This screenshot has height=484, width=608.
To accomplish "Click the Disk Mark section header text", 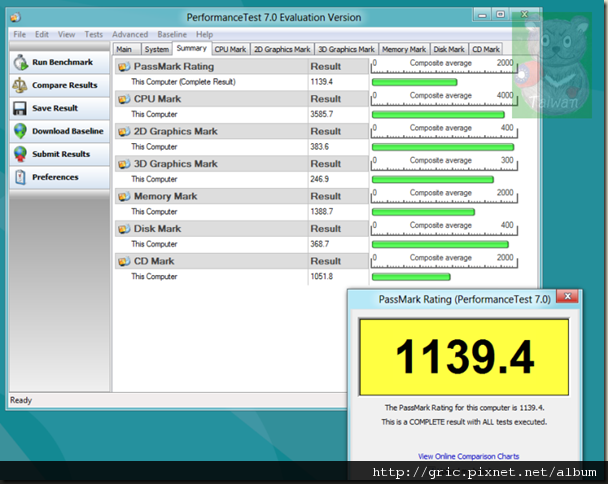I will 157,229.
